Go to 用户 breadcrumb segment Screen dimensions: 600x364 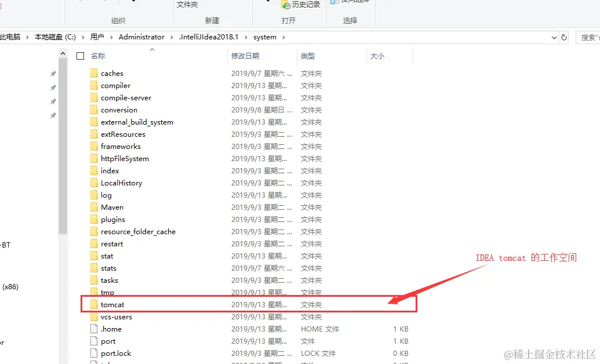[x=97, y=37]
